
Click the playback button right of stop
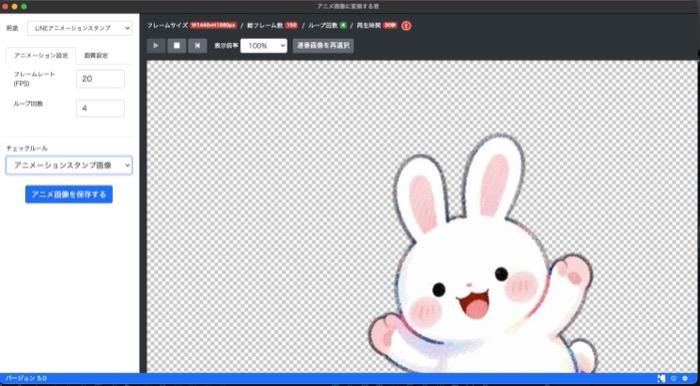pyautogui.click(x=197, y=46)
